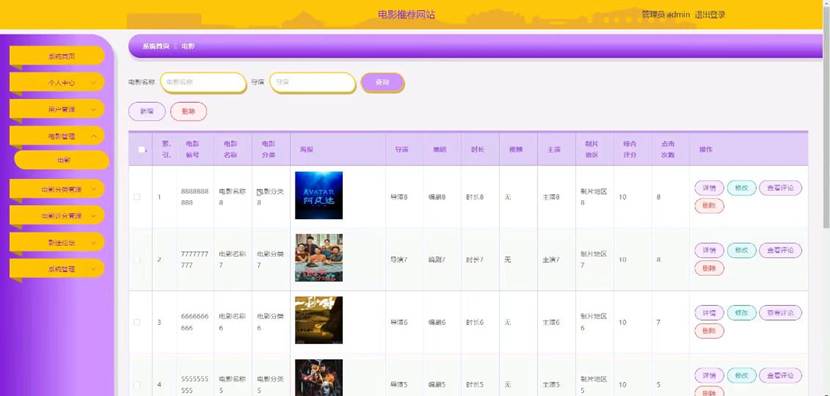Expand the 电影分类管理 sidebar chevron

click(x=93, y=188)
